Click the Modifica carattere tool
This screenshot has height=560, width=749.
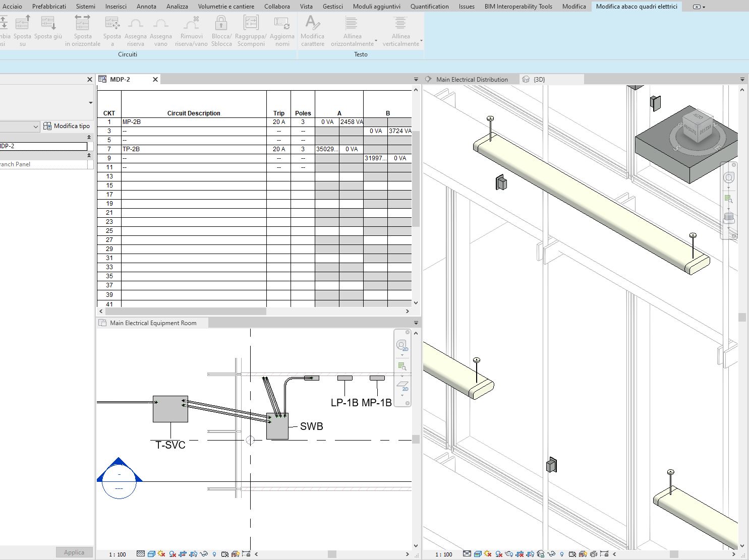pyautogui.click(x=312, y=30)
